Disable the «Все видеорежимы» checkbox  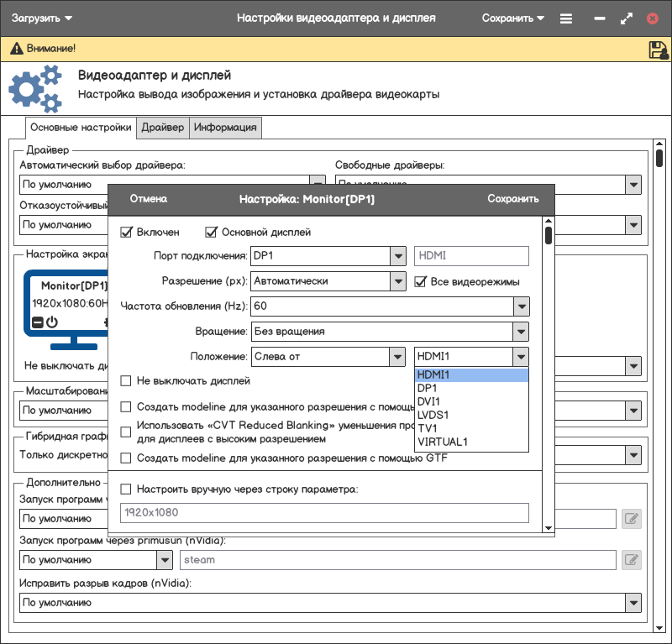tap(421, 281)
